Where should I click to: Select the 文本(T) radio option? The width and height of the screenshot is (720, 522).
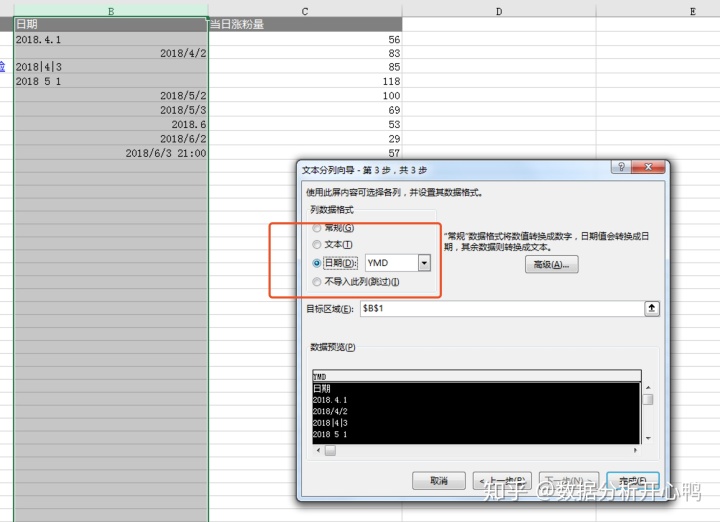[316, 244]
